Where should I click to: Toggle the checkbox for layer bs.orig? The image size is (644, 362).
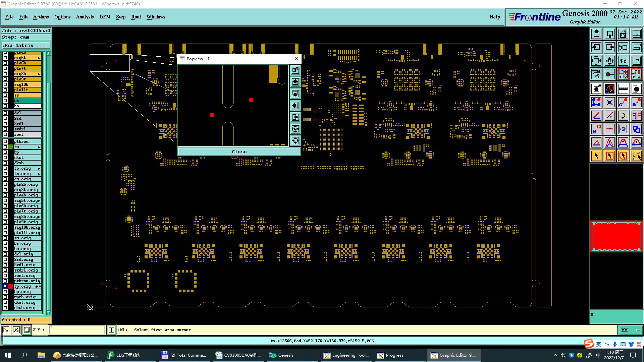point(5,243)
